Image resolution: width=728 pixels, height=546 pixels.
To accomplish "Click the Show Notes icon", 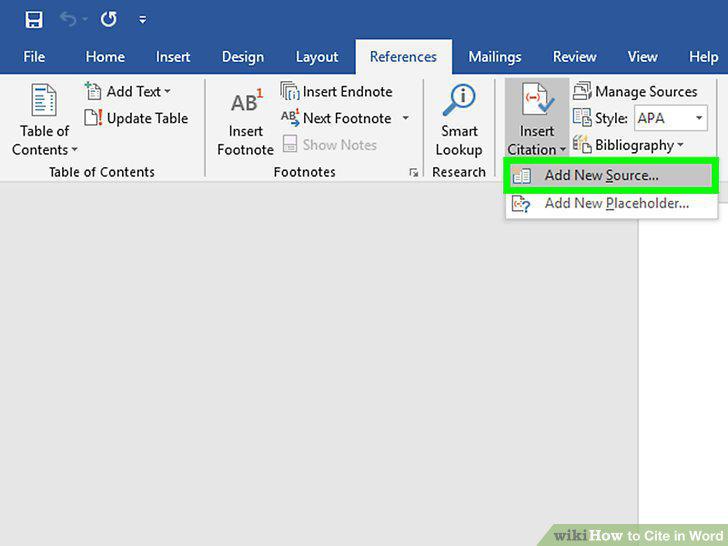I will (x=290, y=144).
